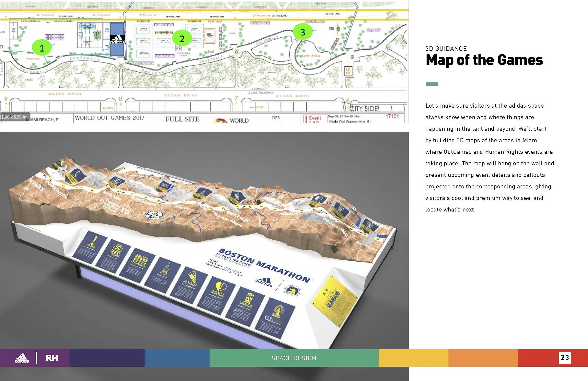The image size is (588, 381).
Task: Click the orange "Workout" label on the site map
Action: click(33, 59)
